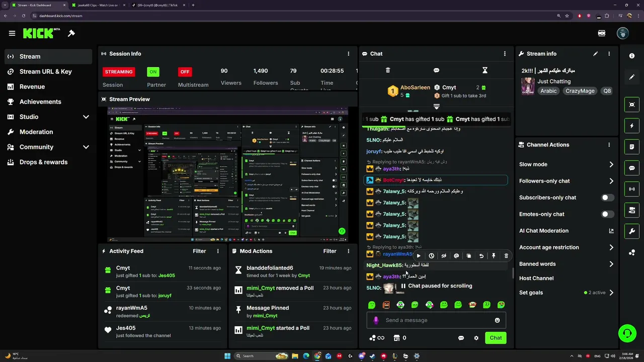
Task: Open the Revenue page
Action: 48,86
